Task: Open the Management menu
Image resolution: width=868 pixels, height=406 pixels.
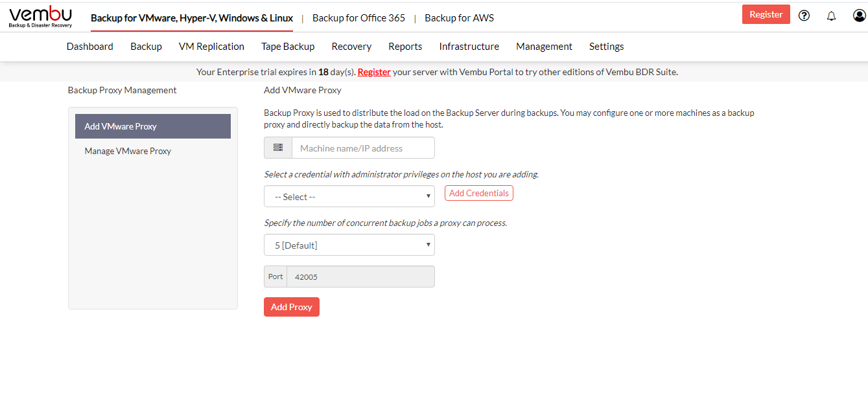Action: point(544,47)
